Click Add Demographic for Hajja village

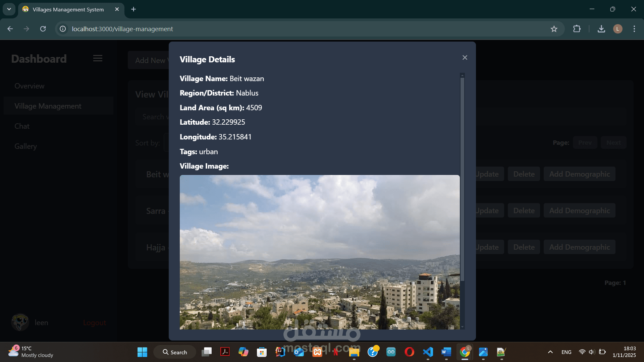[579, 247]
